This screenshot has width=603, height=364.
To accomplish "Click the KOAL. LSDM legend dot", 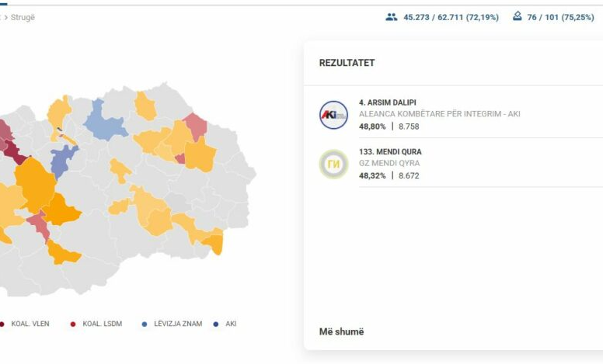I will click(73, 324).
